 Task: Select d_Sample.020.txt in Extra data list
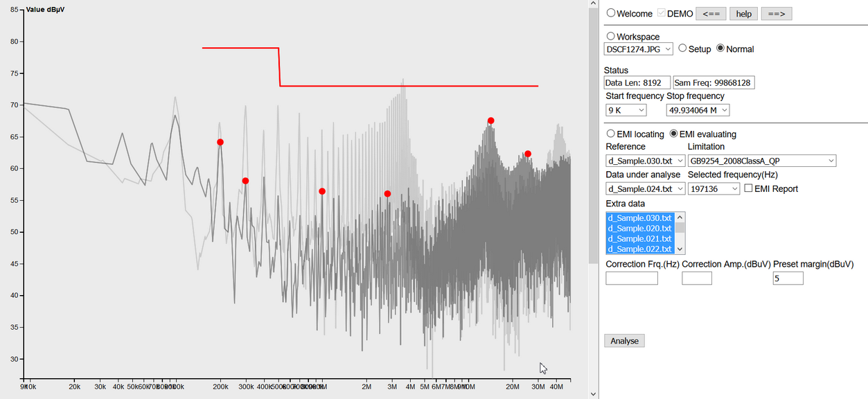(x=641, y=229)
